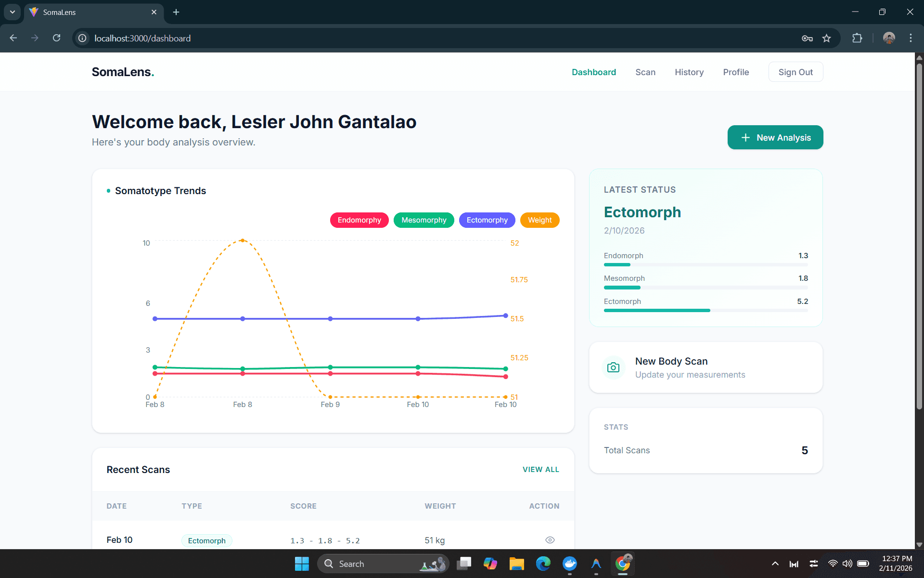This screenshot has width=924, height=578.
Task: Open the Profile nav tab
Action: pos(736,72)
